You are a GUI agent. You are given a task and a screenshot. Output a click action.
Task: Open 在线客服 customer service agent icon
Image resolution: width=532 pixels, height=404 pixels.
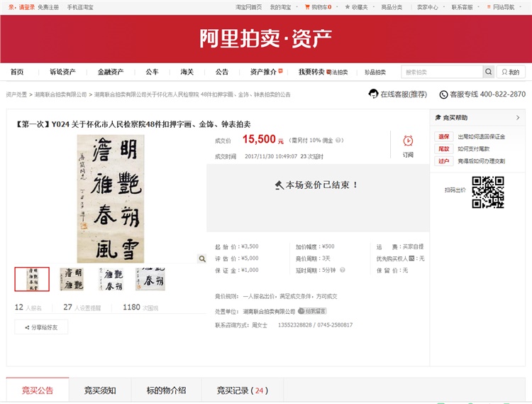(x=373, y=94)
